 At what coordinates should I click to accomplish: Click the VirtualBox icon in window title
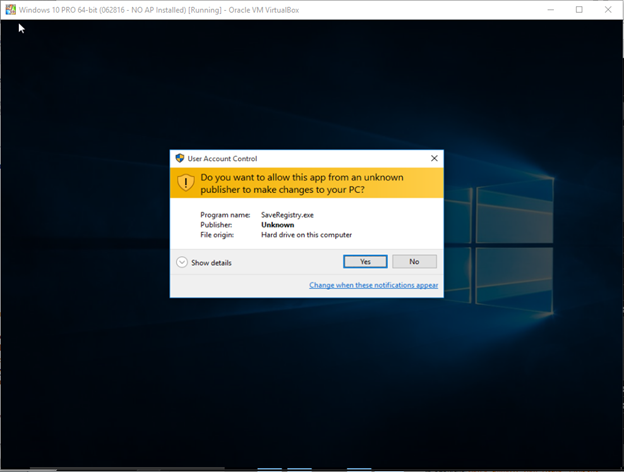tap(9, 9)
